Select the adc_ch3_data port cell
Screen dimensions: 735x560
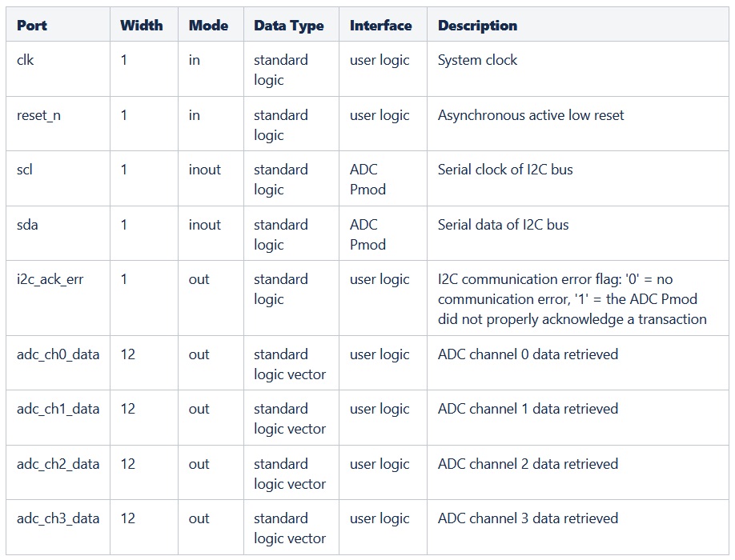click(58, 518)
